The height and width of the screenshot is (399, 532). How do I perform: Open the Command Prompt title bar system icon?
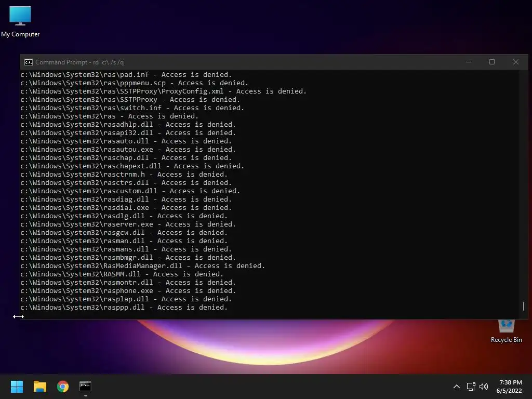[x=29, y=62]
